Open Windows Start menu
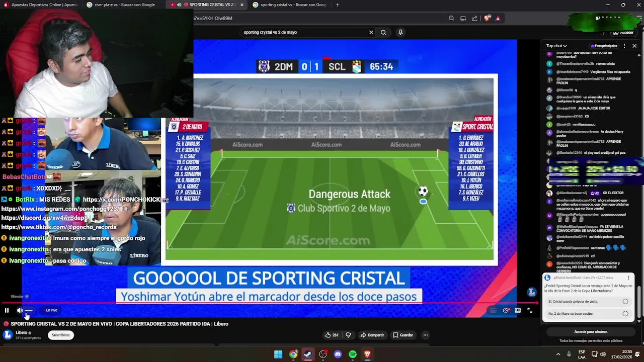 278,354
